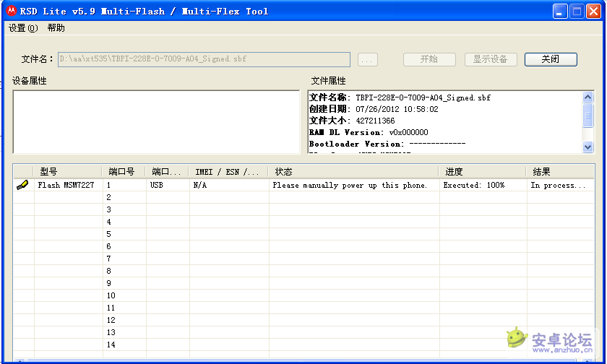The height and width of the screenshot is (364, 607).
Task: Click the 结果 column header
Action: [560, 172]
